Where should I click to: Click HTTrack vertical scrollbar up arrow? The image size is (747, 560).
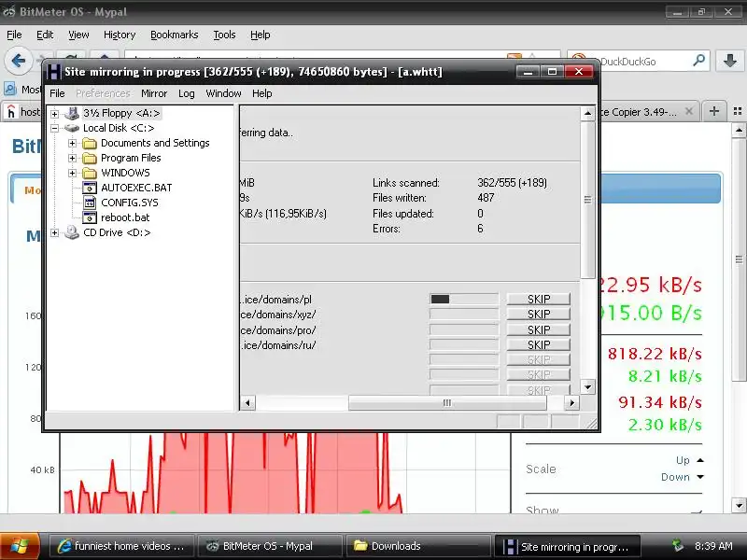coord(588,113)
